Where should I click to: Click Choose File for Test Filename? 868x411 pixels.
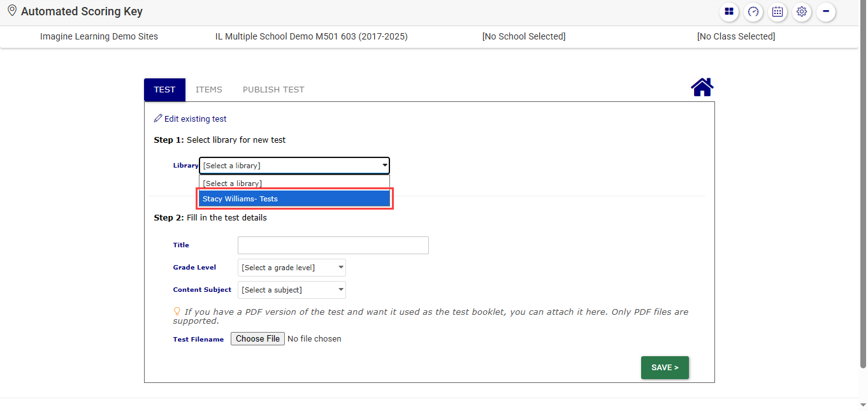pyautogui.click(x=257, y=338)
